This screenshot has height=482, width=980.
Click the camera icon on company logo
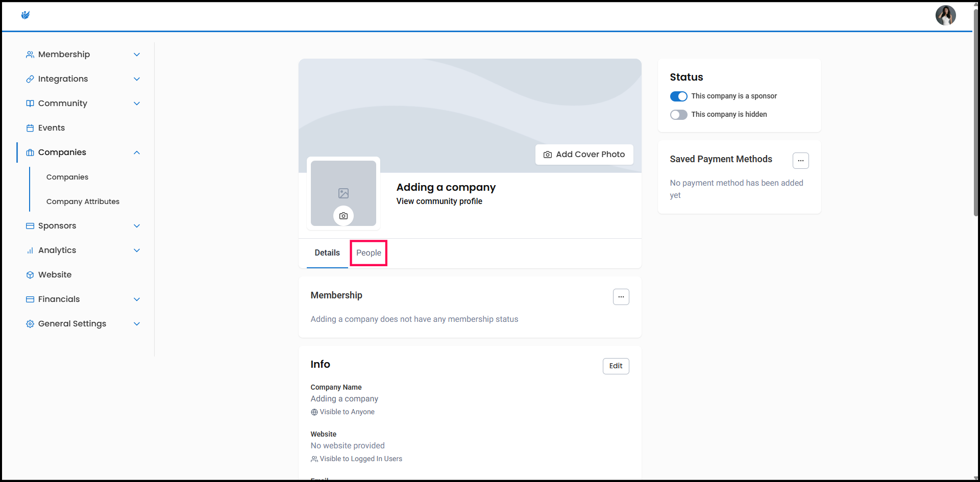pos(344,216)
